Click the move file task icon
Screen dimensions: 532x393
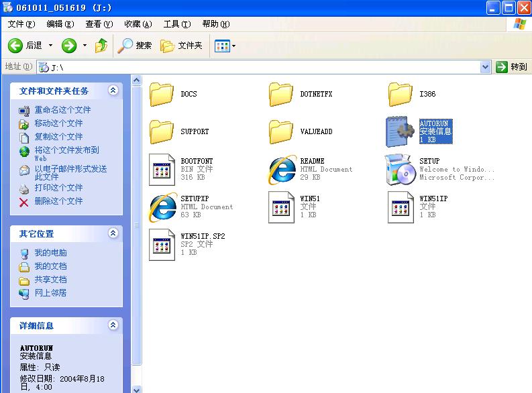pos(23,124)
